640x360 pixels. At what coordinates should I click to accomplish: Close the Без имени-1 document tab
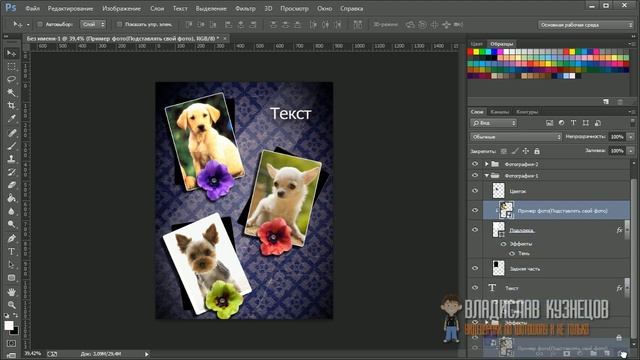tap(224, 38)
